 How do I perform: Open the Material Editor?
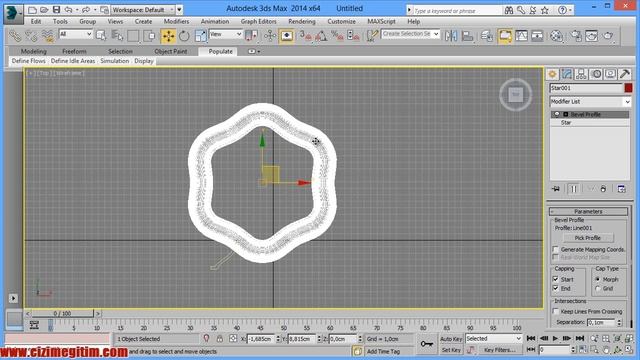tap(556, 36)
